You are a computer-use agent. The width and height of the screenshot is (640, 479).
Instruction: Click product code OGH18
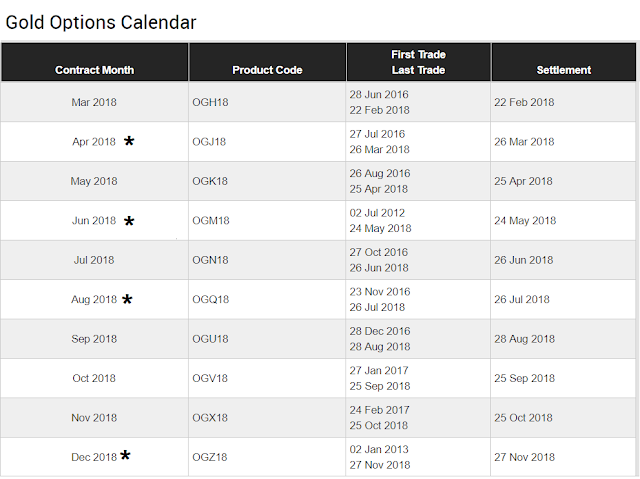[209, 102]
